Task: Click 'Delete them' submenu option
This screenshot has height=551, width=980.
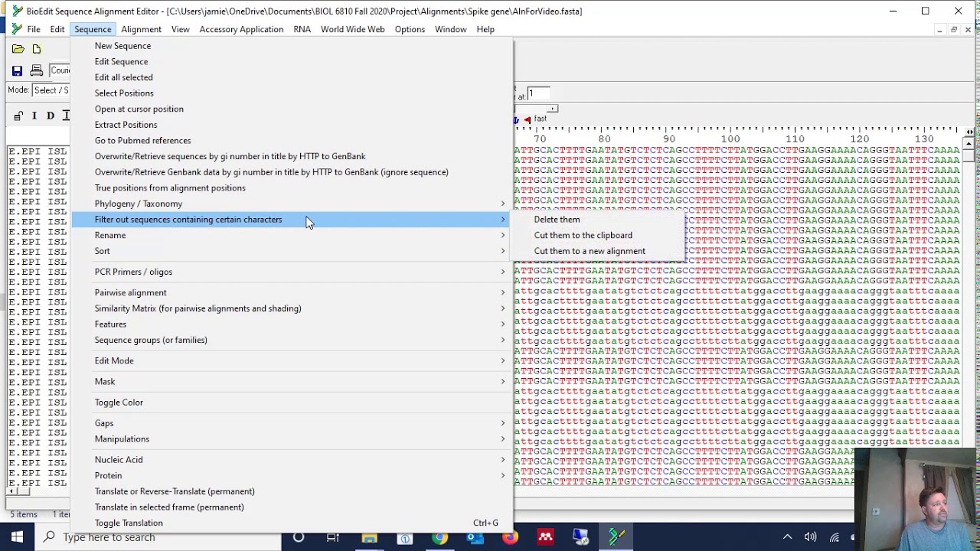Action: click(x=599, y=220)
